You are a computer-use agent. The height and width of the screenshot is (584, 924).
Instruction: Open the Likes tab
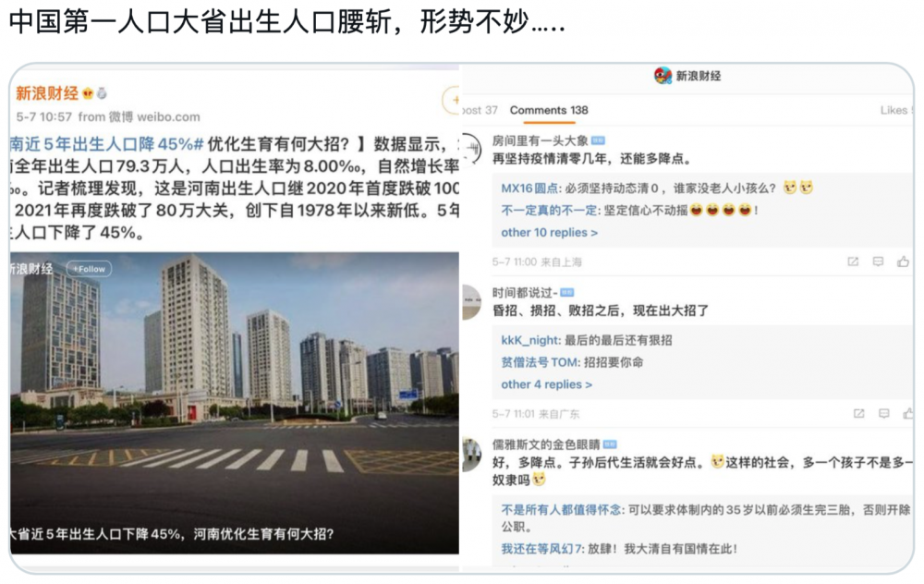click(x=895, y=110)
